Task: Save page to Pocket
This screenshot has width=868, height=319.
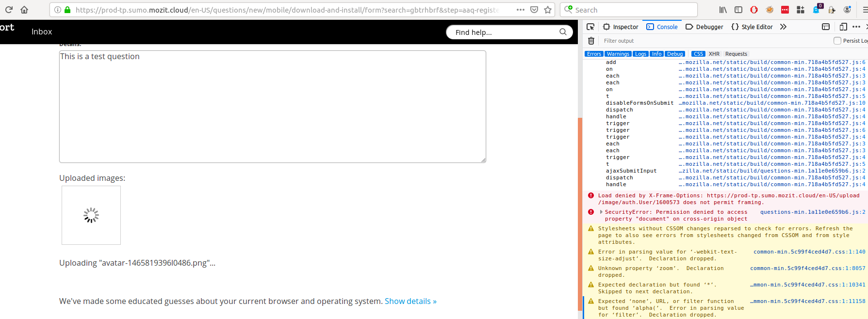Action: point(534,10)
